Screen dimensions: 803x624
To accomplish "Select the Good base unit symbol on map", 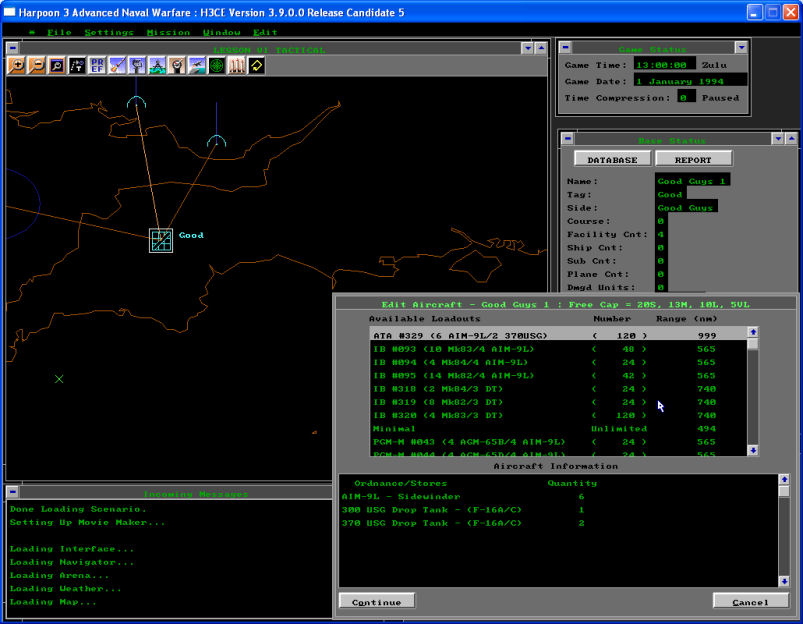I will click(x=161, y=240).
